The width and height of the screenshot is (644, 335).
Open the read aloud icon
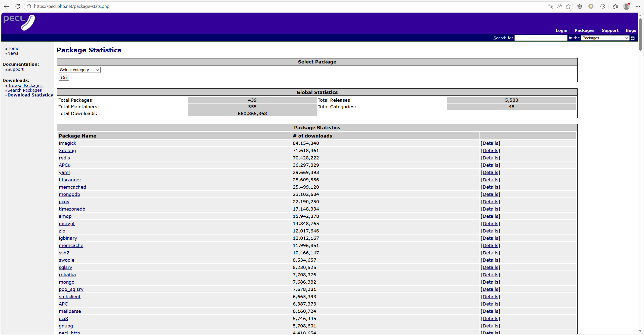tap(559, 6)
